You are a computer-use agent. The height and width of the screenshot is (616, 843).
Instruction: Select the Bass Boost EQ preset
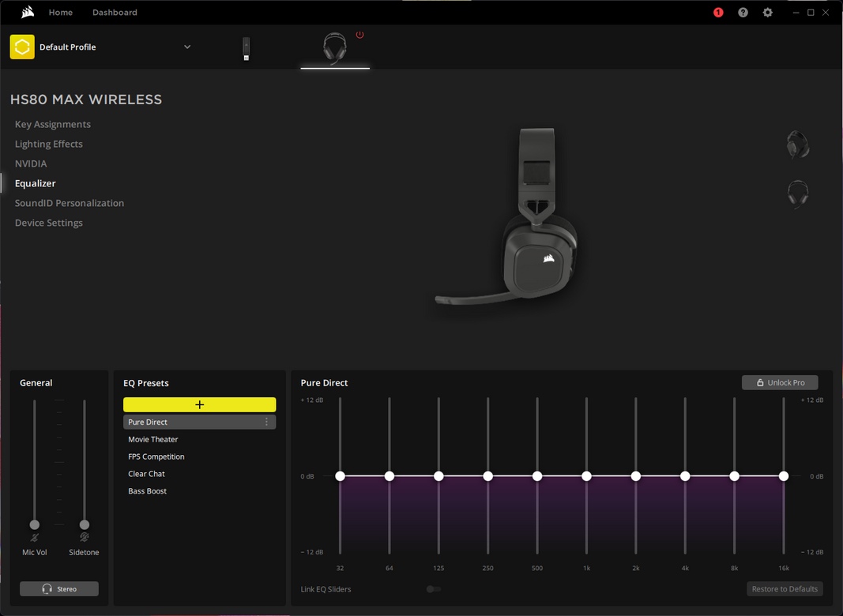click(x=148, y=491)
